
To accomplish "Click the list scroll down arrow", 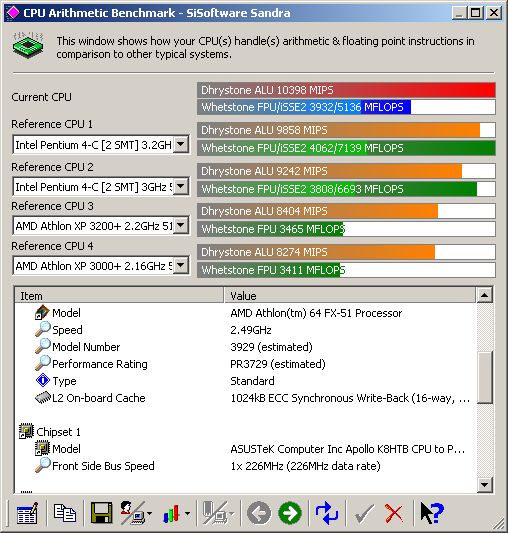I will point(485,484).
